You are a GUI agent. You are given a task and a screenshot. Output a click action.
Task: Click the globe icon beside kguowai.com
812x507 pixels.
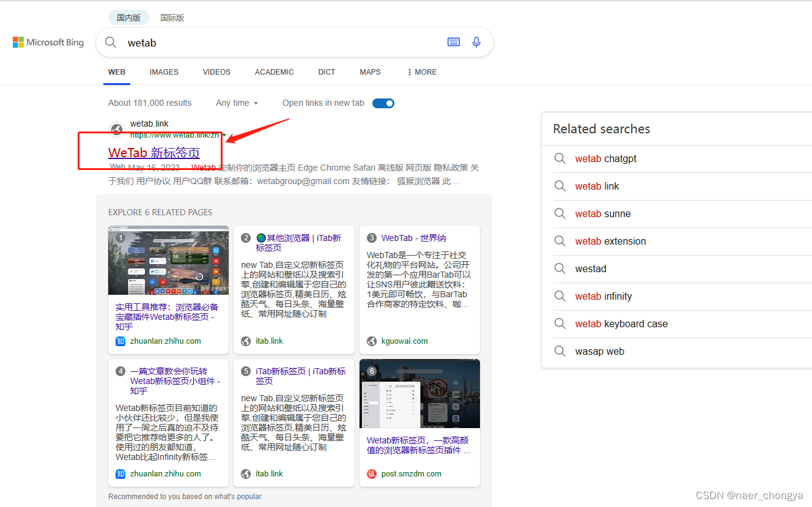(x=371, y=341)
